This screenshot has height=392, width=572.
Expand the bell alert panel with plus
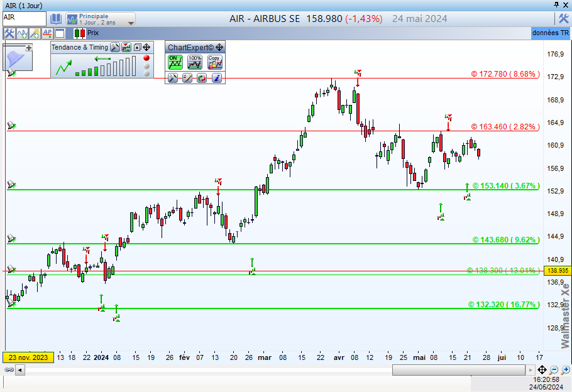coord(28,48)
